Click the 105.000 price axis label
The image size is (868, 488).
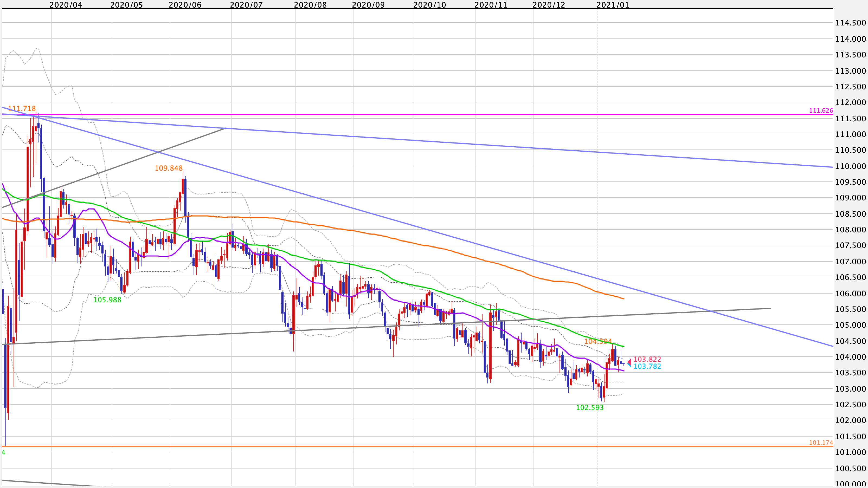click(850, 325)
